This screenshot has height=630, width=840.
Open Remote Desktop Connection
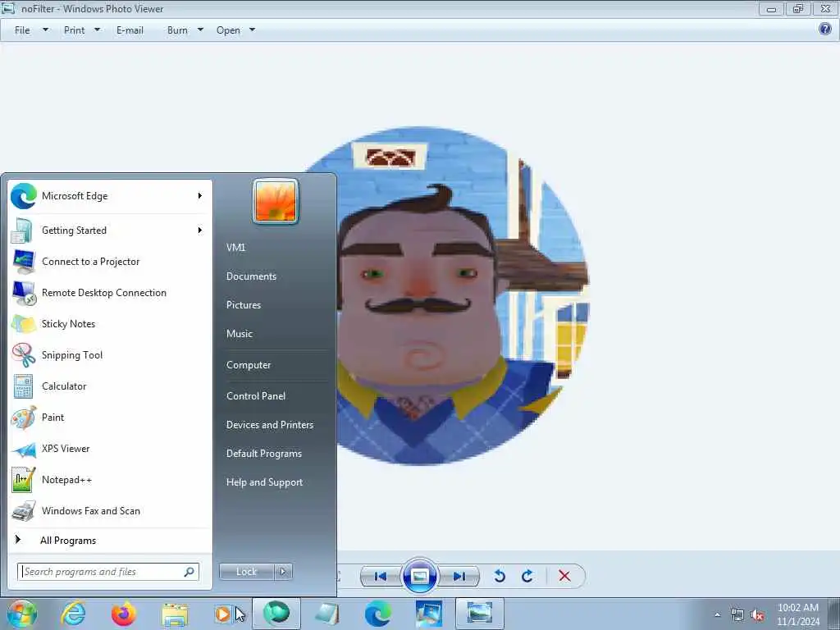coord(110,293)
